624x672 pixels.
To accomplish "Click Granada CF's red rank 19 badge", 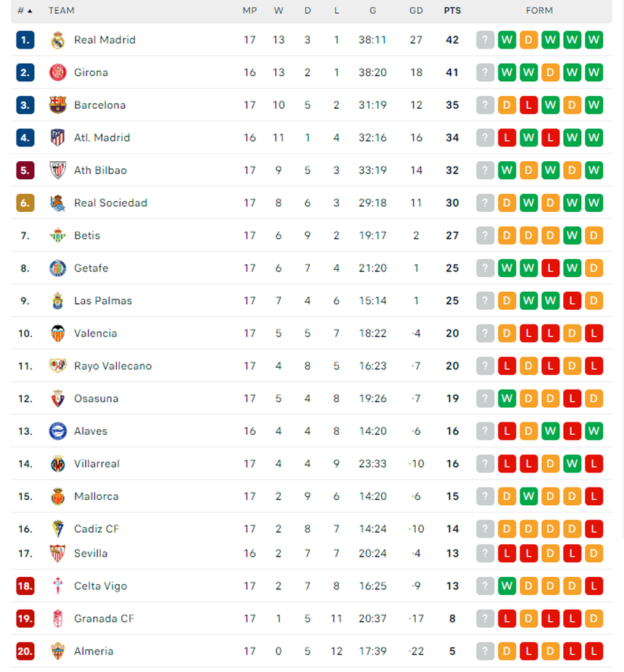I will coord(25,618).
